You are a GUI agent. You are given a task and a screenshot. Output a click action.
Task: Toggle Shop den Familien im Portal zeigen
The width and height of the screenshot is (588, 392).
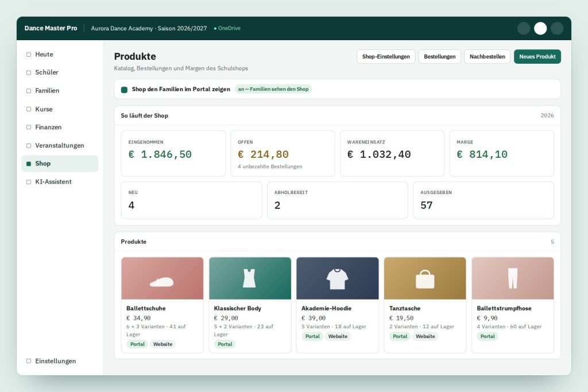pos(124,90)
